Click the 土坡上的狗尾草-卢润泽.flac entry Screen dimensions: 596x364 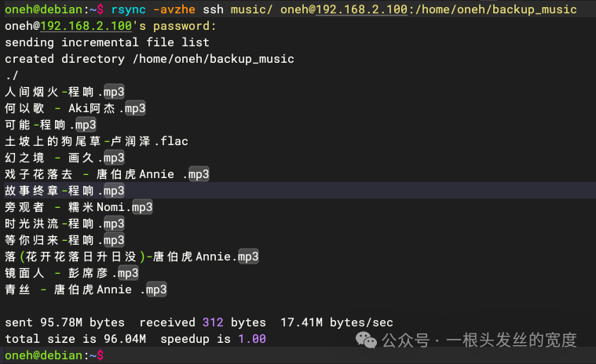tap(96, 141)
